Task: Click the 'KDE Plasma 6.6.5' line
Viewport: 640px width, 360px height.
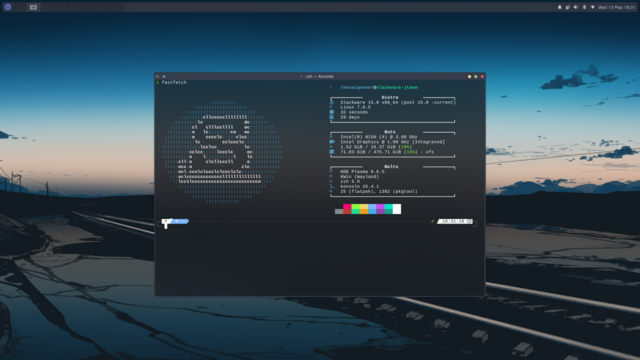Action: coord(362,171)
